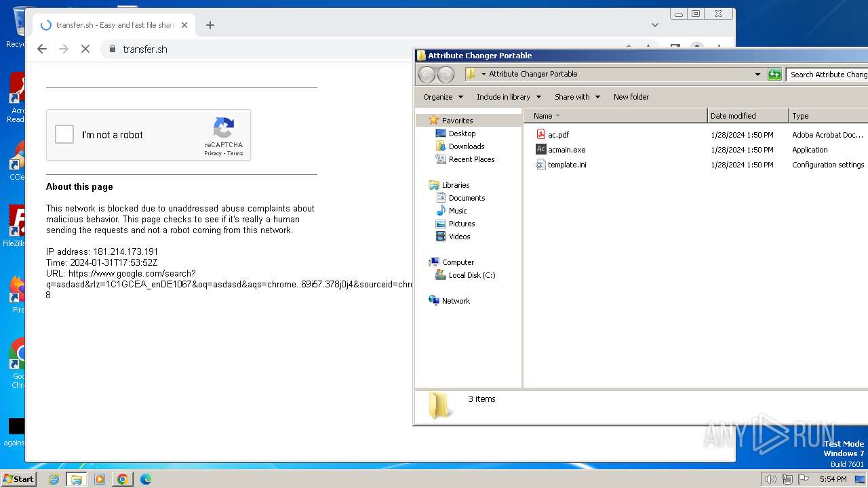Image resolution: width=868 pixels, height=488 pixels.
Task: Expand the Explorer address path dropdown
Action: pyautogui.click(x=757, y=75)
